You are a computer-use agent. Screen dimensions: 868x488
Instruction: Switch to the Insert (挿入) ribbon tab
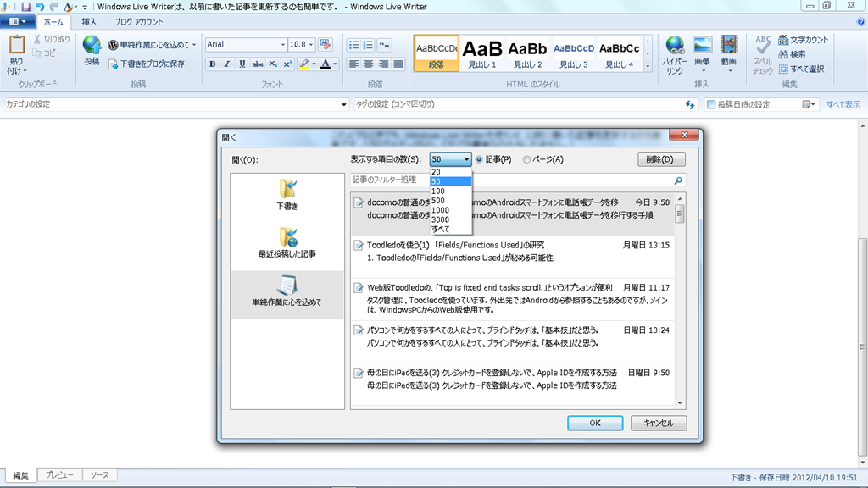pos(89,22)
